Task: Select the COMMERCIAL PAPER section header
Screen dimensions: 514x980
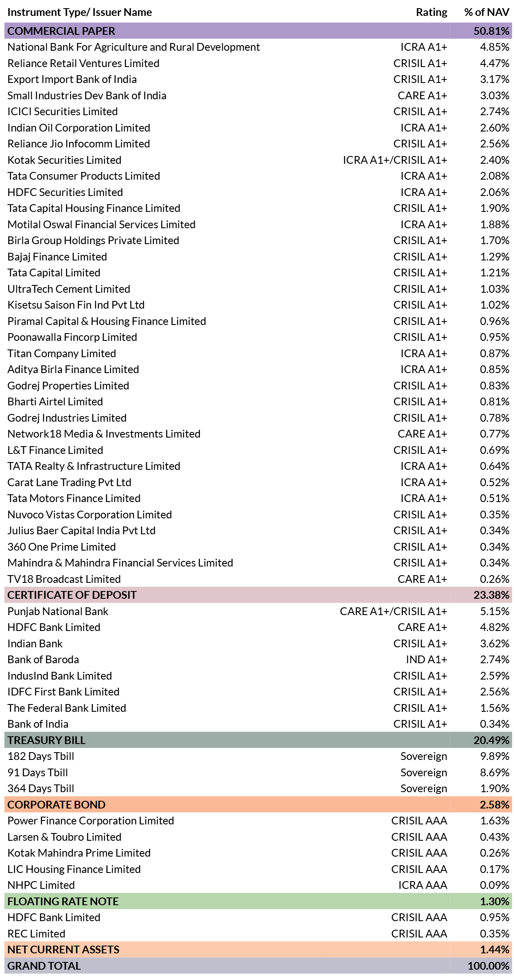Action: click(x=258, y=31)
